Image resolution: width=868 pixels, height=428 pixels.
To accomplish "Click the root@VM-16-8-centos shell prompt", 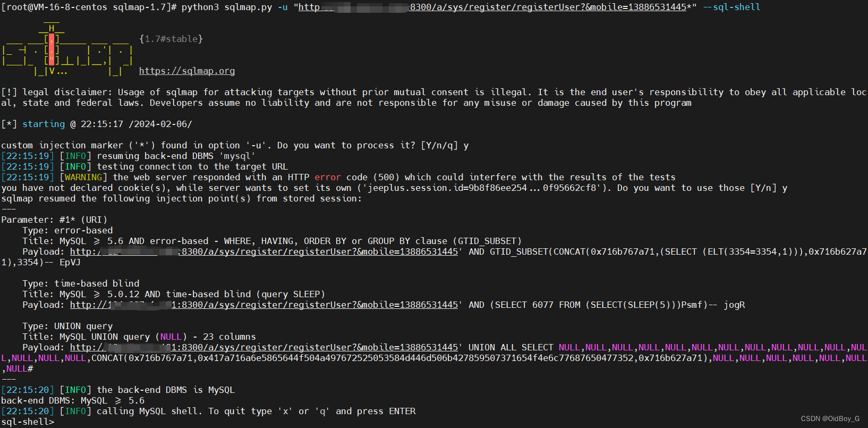I will coord(89,7).
